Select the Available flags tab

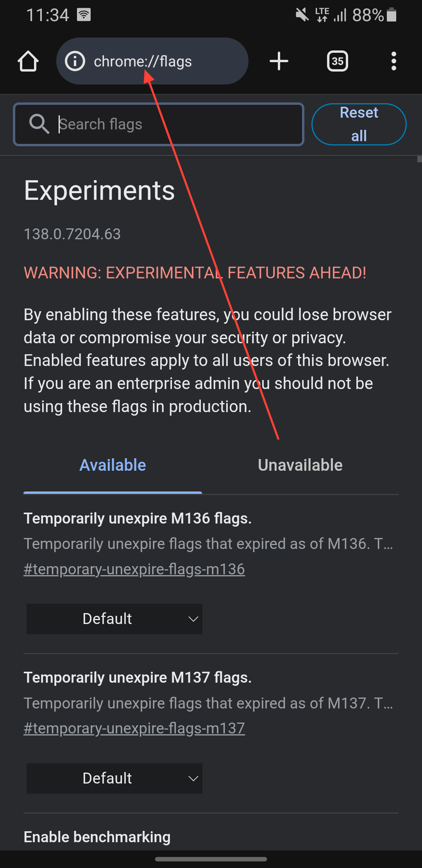coord(113,464)
